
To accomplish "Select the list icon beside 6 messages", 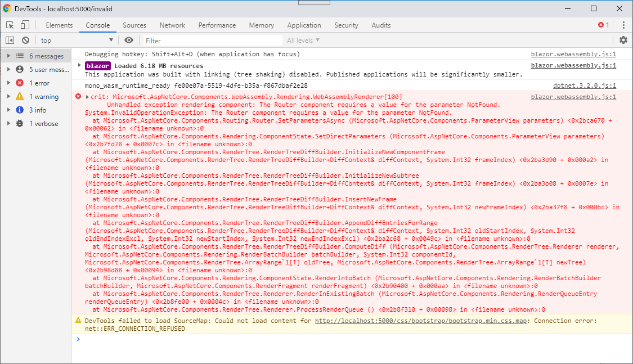I will tap(19, 56).
